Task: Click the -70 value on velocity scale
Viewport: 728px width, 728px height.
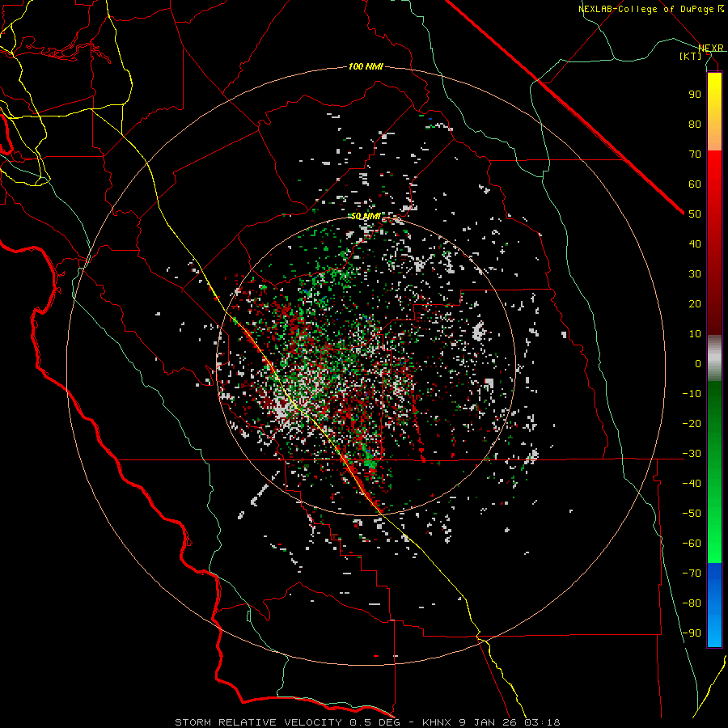Action: click(692, 573)
